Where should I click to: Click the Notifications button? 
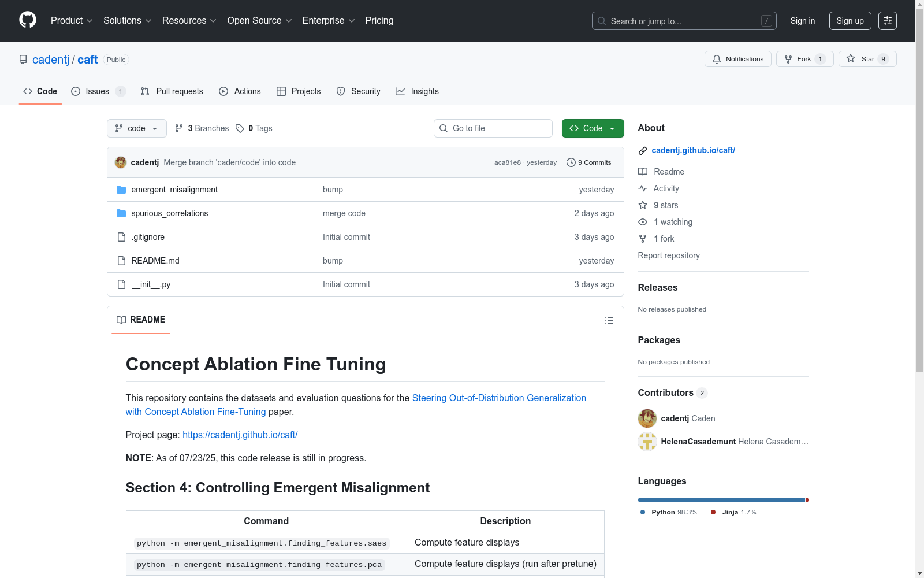(738, 59)
